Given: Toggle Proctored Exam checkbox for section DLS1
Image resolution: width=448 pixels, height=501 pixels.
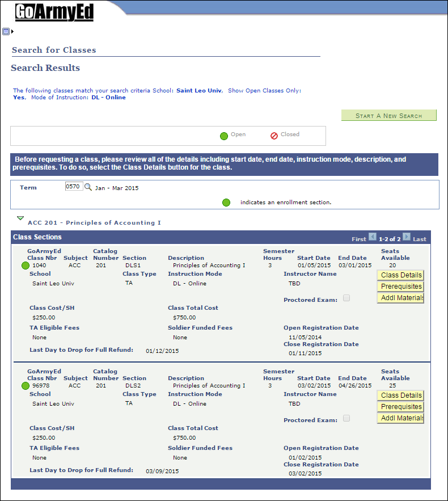Looking at the screenshot, I should coord(346,298).
